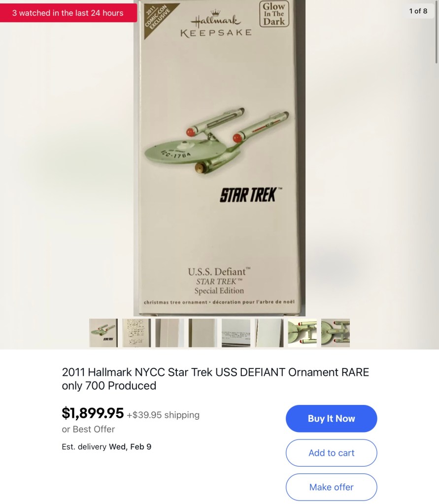This screenshot has height=504, width=439.
Task: Open the Make offer option
Action: 331,487
